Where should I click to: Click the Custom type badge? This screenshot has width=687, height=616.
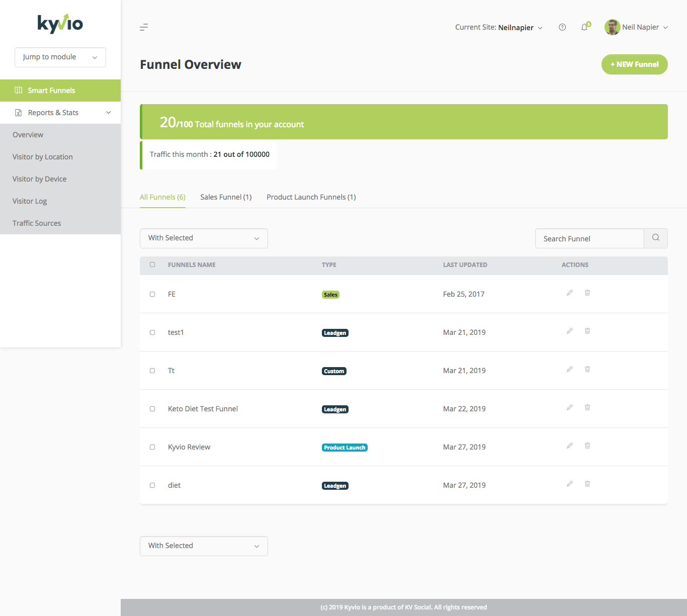(x=334, y=371)
